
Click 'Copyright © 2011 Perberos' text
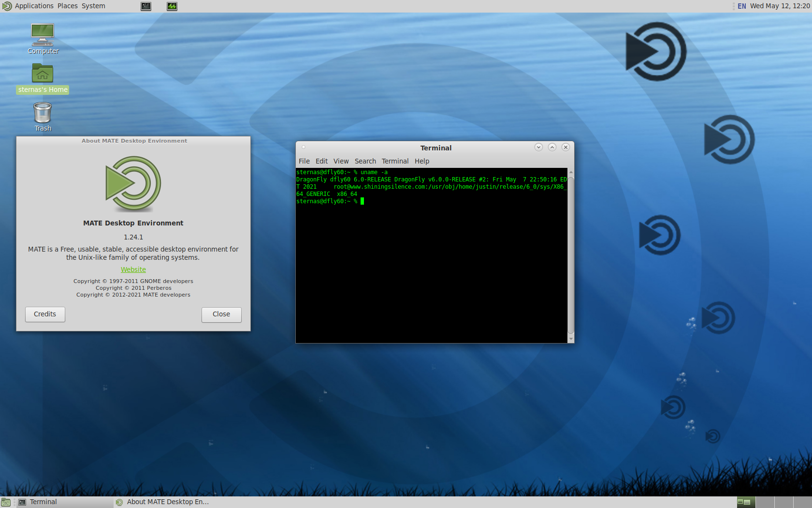pos(133,288)
